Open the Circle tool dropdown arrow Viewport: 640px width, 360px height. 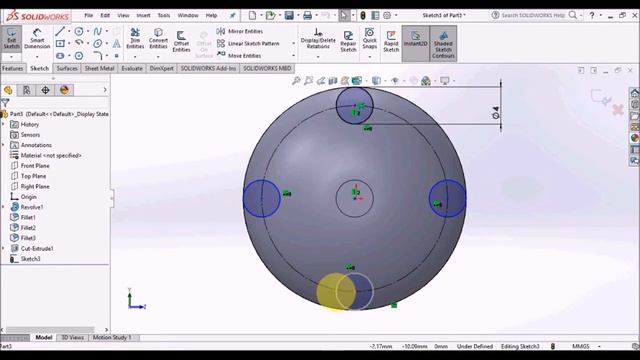[x=88, y=31]
